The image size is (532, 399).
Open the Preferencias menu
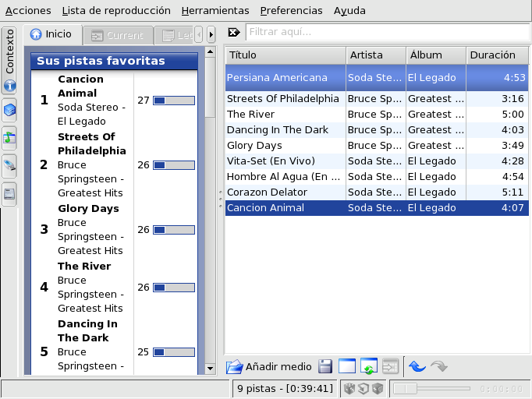(291, 10)
